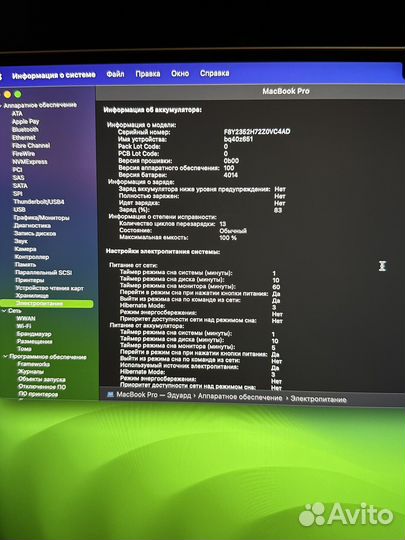Click the green zoom window button
Viewport: 405px width, 540px height.
(18, 94)
